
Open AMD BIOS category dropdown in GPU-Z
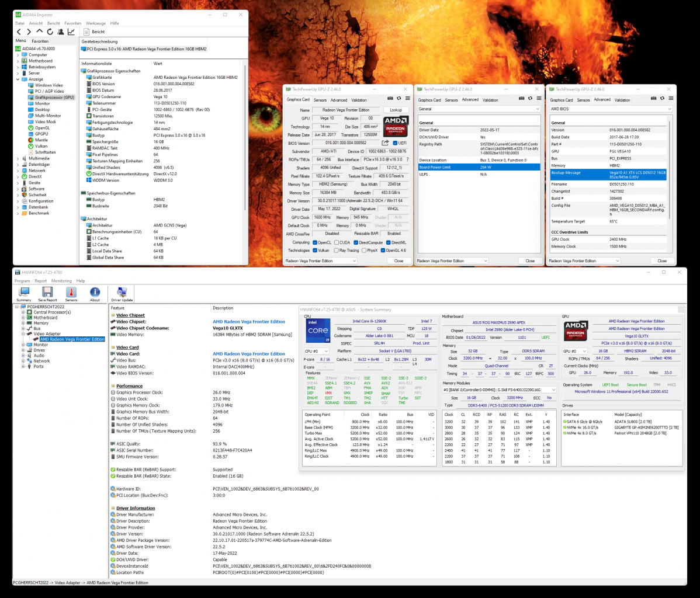tap(610, 109)
